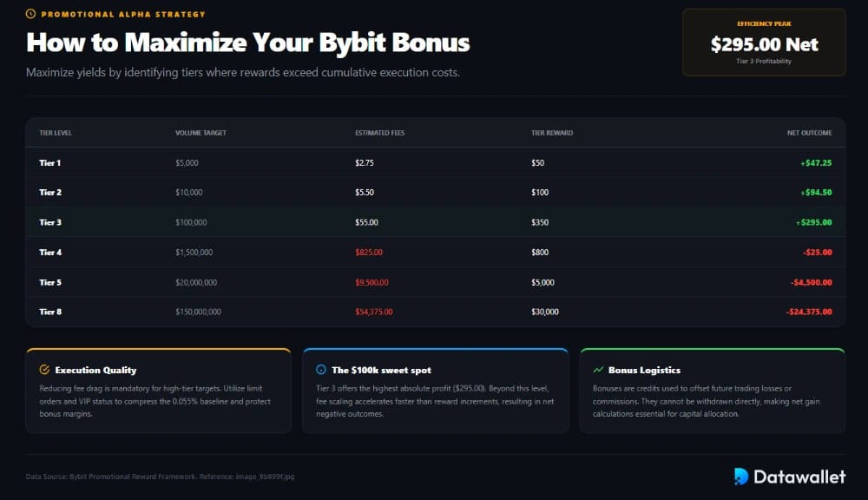Select the Net Outcome column header
This screenshot has width=868, height=500.
click(809, 133)
